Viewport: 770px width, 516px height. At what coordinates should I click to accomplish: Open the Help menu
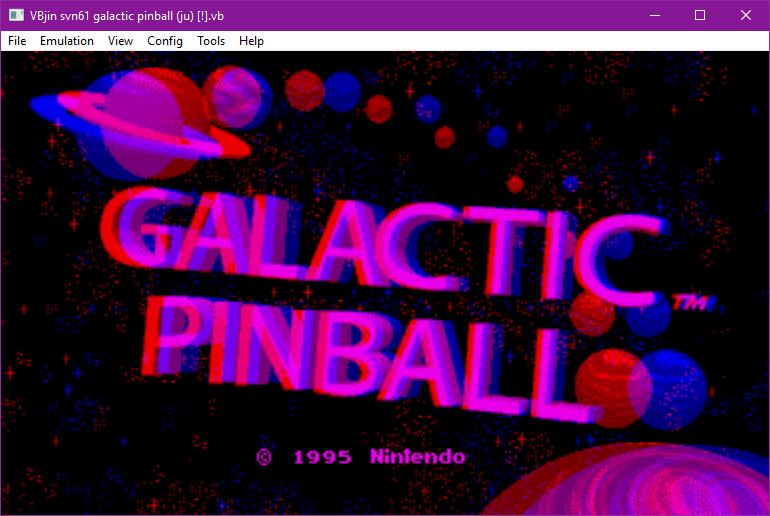pos(251,41)
